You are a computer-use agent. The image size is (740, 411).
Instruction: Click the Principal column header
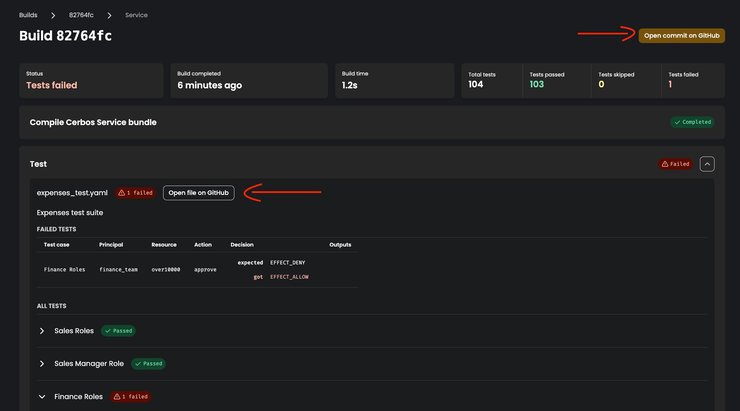[x=111, y=244]
